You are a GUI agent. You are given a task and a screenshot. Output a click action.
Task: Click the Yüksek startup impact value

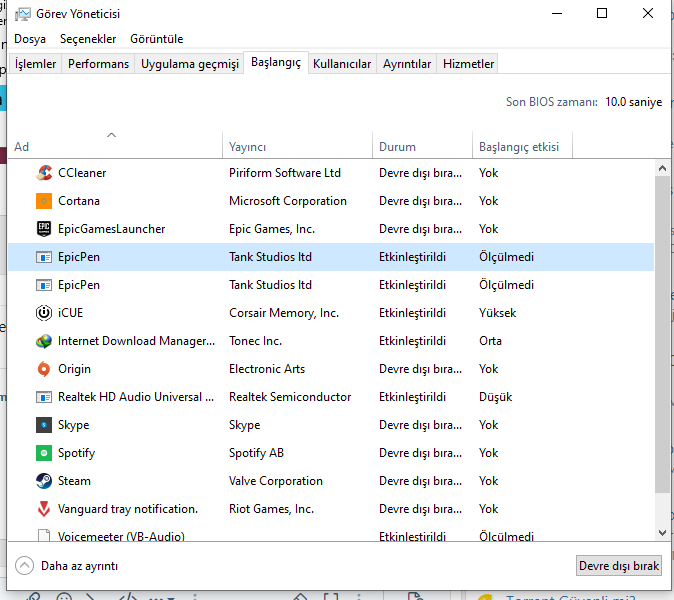[497, 313]
